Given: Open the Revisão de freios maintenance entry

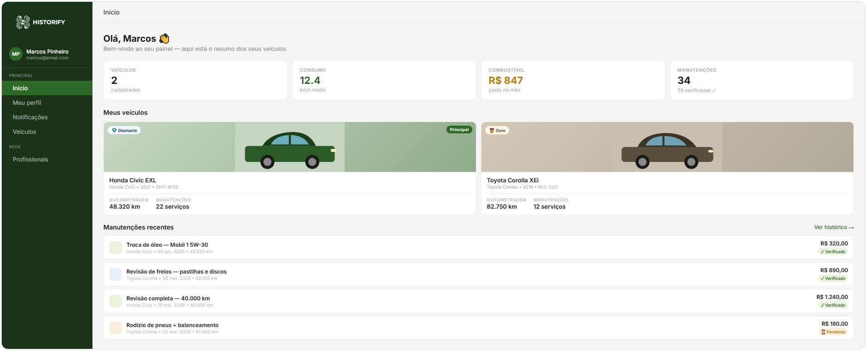Looking at the screenshot, I should [478, 274].
